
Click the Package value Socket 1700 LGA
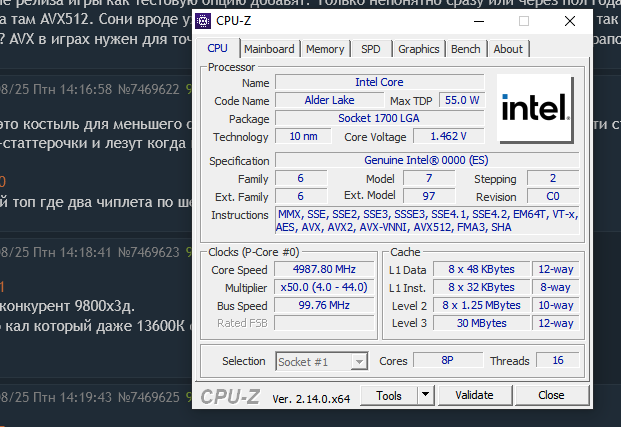point(379,118)
